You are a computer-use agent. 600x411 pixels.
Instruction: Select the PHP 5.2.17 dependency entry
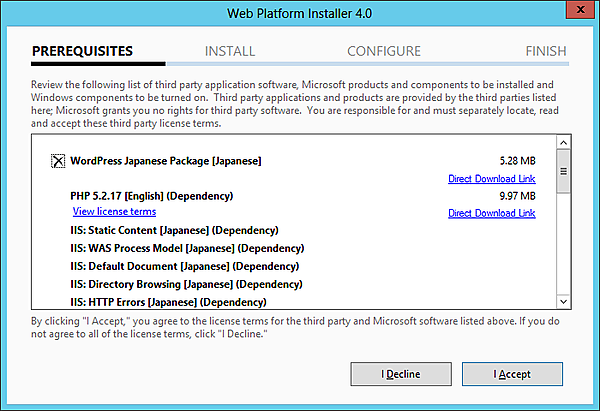click(x=151, y=195)
